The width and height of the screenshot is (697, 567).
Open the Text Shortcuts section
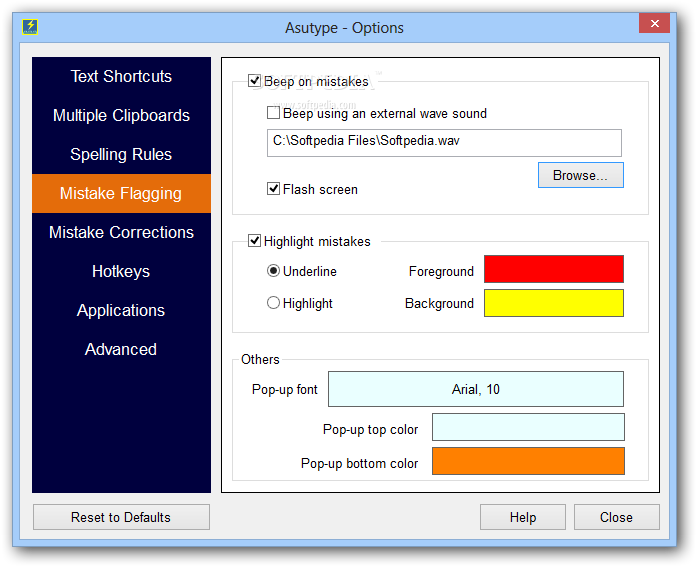pos(121,76)
